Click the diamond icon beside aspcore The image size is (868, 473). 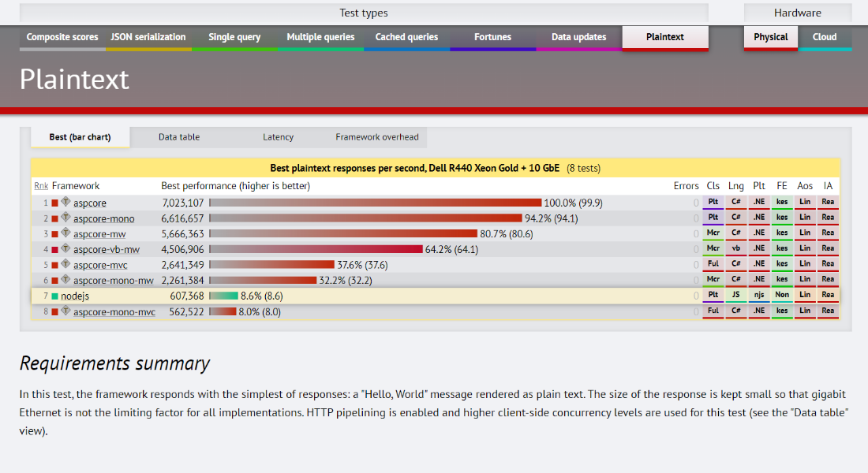(x=65, y=202)
